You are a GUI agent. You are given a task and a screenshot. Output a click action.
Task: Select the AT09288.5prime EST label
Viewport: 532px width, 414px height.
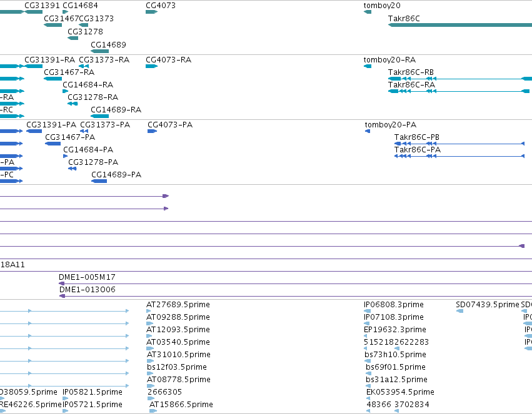178,317
